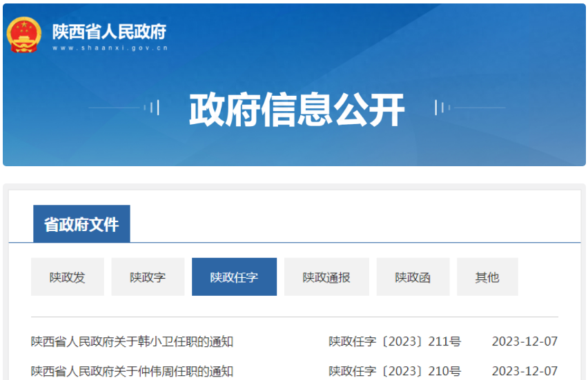Switch to the 陕政发 category
Screen dimensions: 588x380
point(68,277)
